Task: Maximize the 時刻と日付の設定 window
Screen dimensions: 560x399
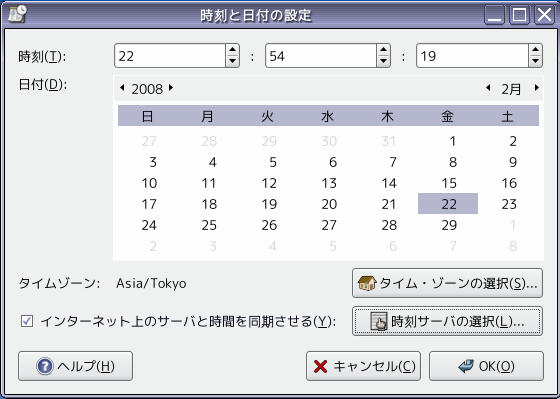Action: coord(519,15)
